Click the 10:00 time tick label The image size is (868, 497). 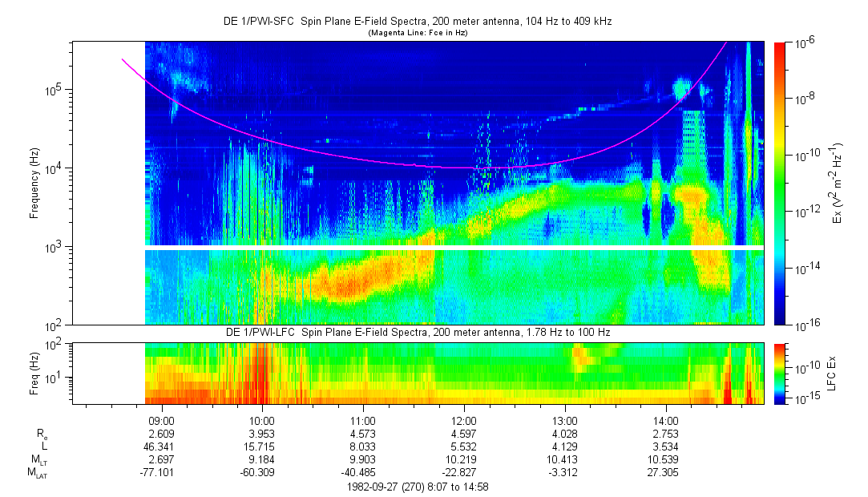click(262, 420)
